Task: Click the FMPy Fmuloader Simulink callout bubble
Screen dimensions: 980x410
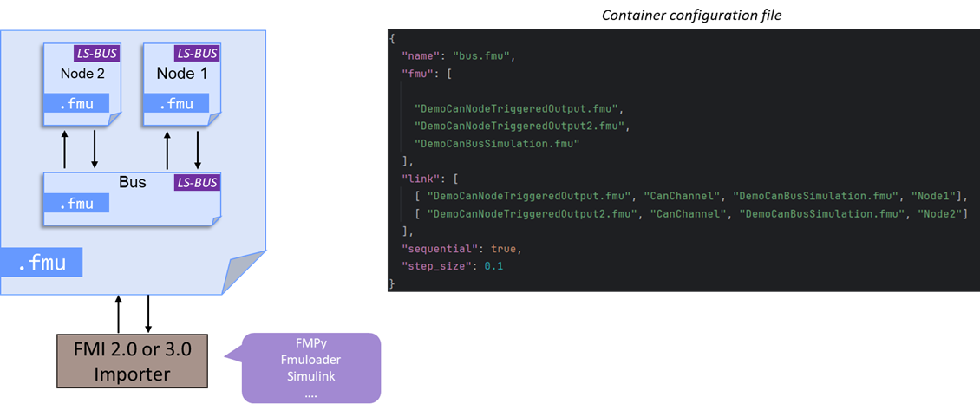Action: click(x=310, y=368)
